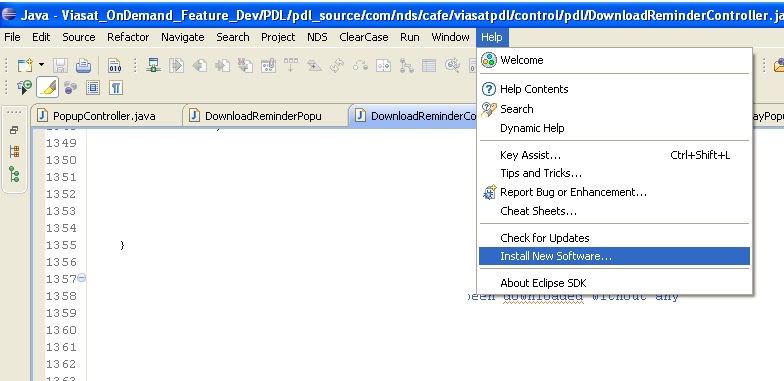Open the hierarchy view icon in left sidebar
784x381 pixels.
coord(14,152)
